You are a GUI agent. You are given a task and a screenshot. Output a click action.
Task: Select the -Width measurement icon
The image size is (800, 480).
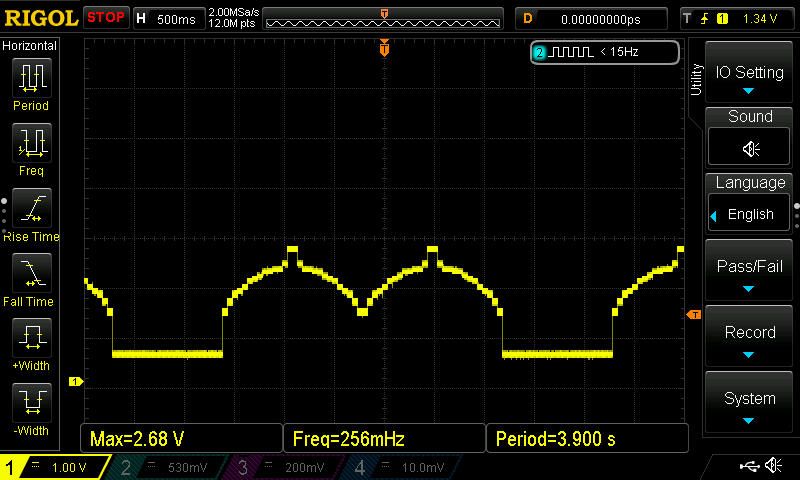(31, 403)
